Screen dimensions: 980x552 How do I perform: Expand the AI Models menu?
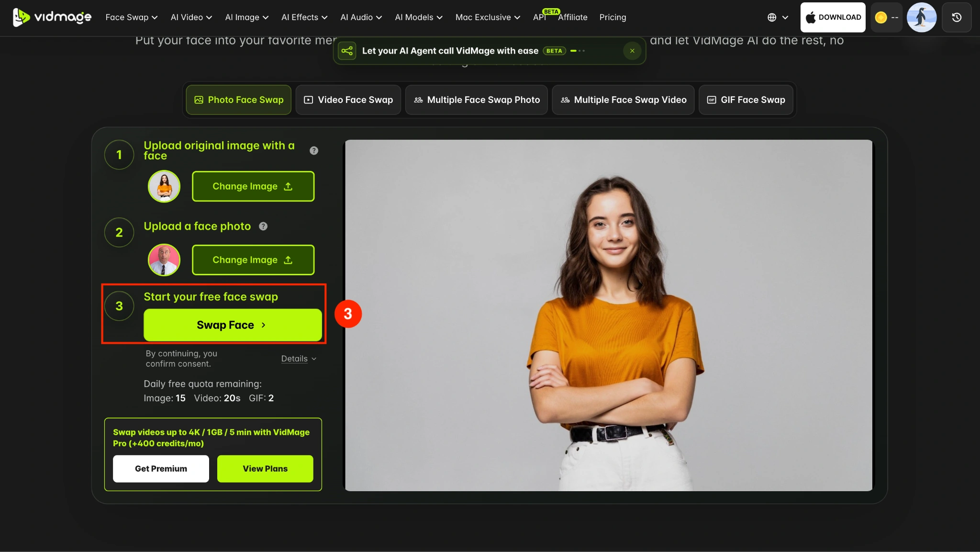click(x=418, y=17)
